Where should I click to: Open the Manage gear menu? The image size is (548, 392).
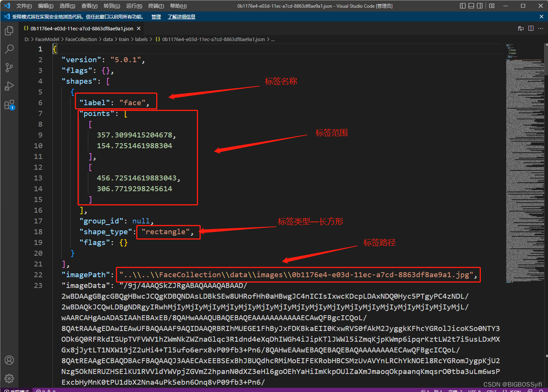(9, 379)
